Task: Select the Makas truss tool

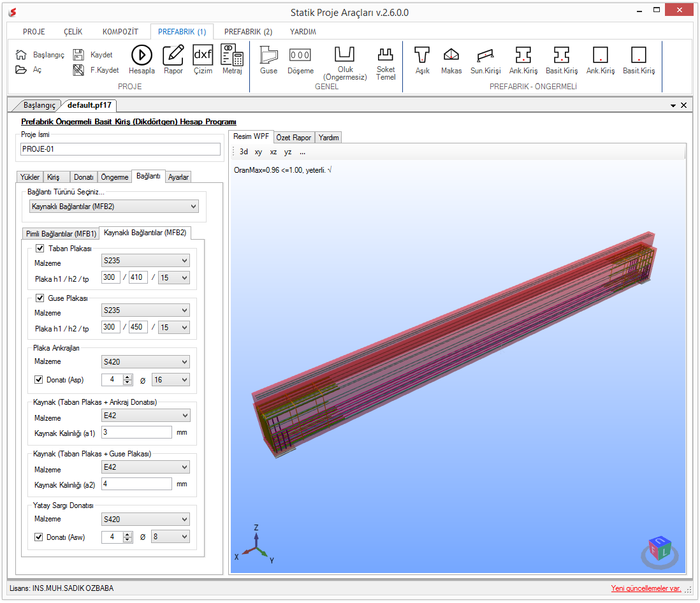Action: pos(451,55)
